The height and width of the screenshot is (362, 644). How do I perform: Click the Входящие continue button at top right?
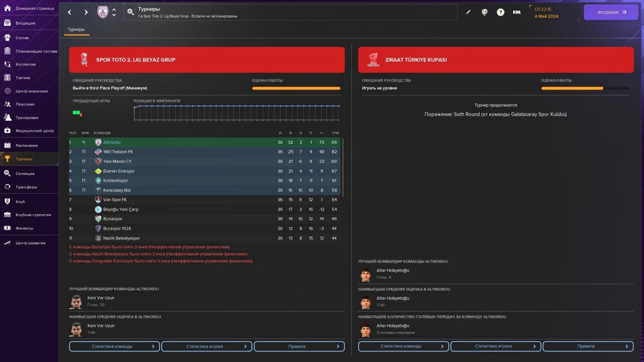click(x=611, y=12)
